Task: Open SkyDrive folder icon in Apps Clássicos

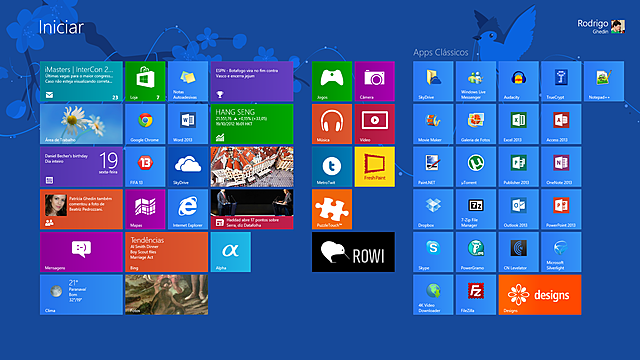Action: point(433,81)
